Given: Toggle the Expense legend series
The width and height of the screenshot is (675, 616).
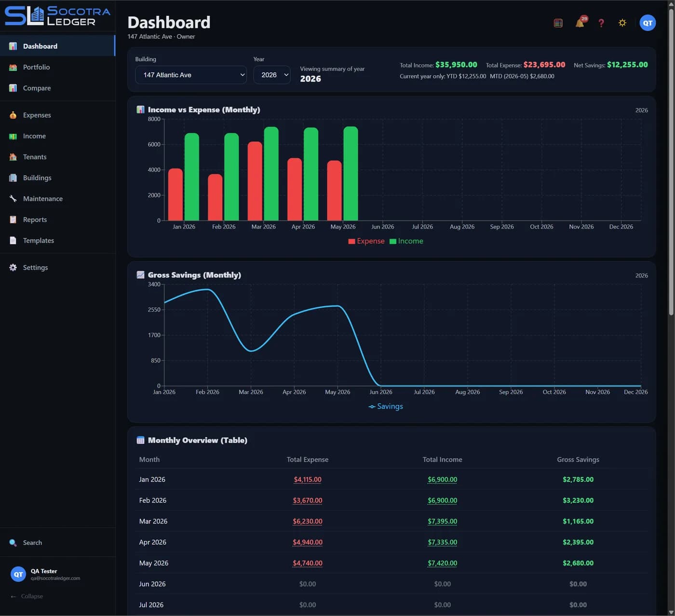Looking at the screenshot, I should (x=366, y=241).
